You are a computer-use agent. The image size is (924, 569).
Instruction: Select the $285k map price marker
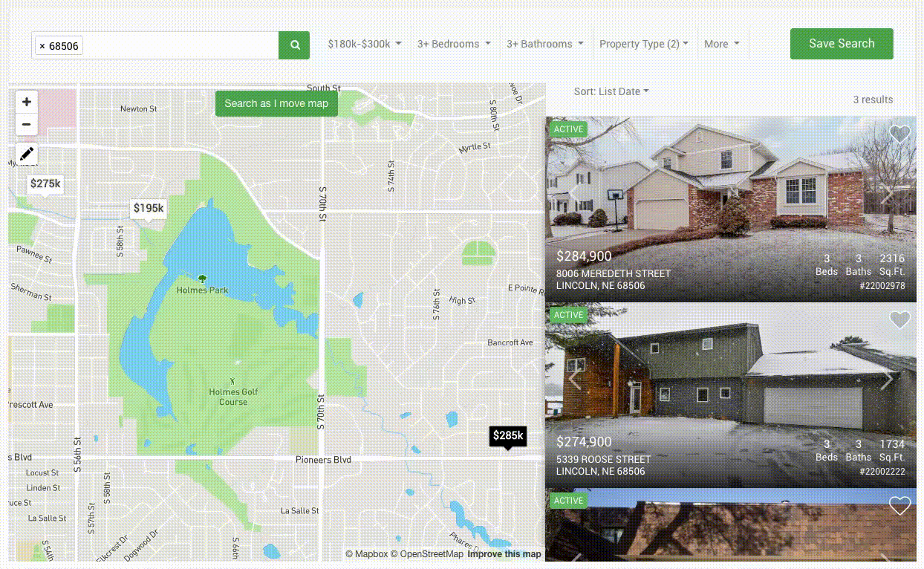[507, 435]
